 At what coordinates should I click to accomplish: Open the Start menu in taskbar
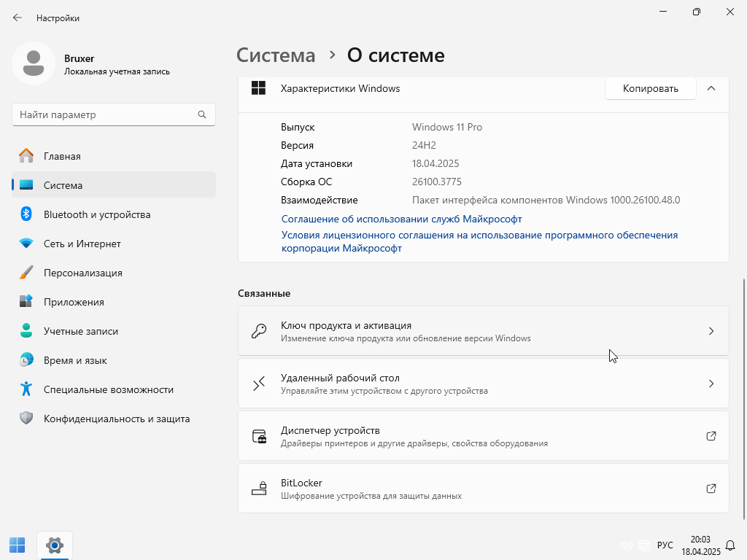coord(18,545)
